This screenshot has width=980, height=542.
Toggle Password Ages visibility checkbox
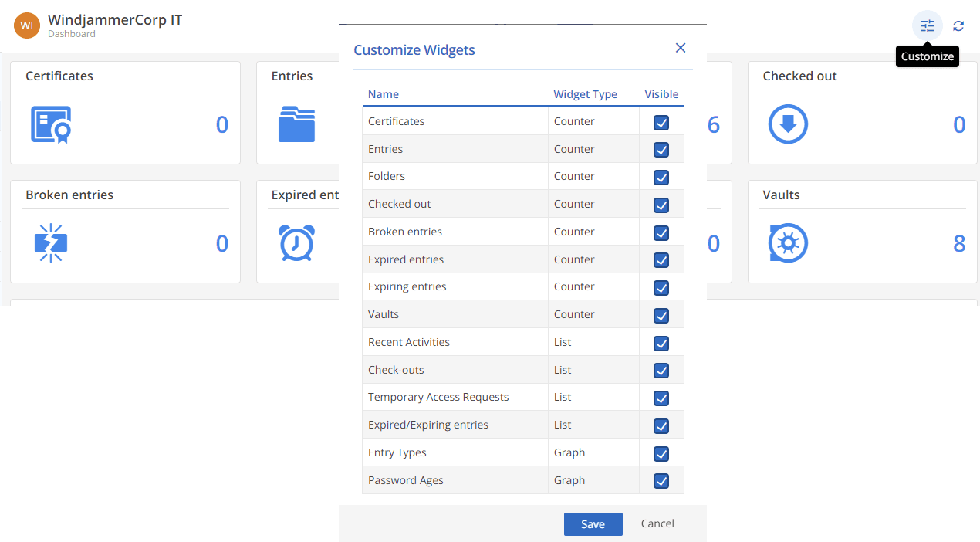tap(661, 481)
